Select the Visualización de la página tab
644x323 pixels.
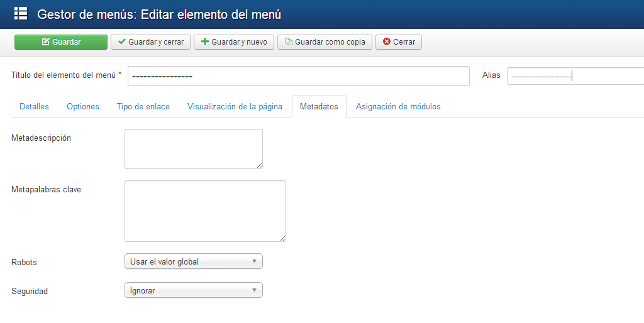pos(235,107)
